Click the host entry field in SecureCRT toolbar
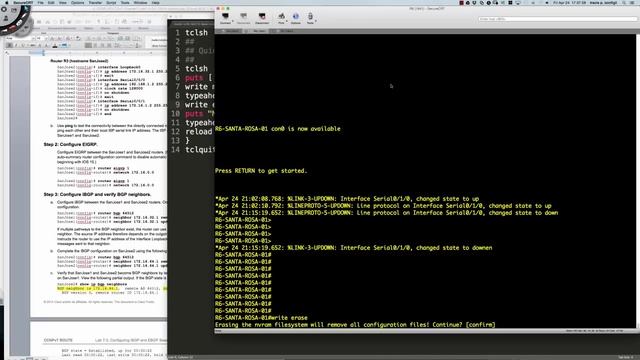This screenshot has width=640, height=360. point(557,19)
